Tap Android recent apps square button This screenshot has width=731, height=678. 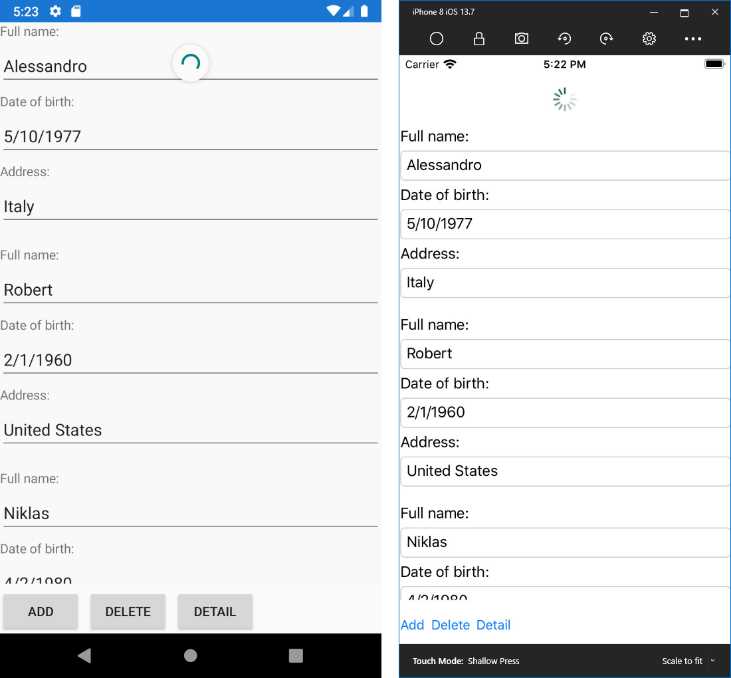click(x=296, y=656)
